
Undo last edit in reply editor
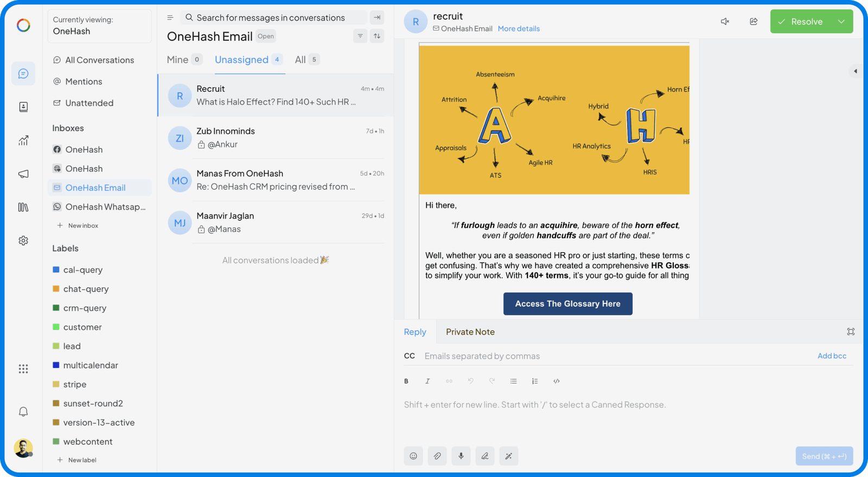(x=470, y=381)
